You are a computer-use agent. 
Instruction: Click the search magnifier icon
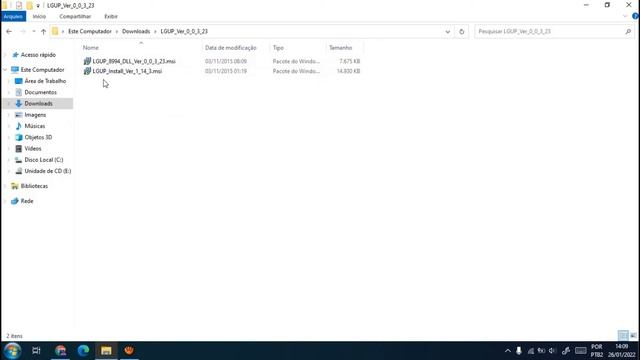pos(628,31)
